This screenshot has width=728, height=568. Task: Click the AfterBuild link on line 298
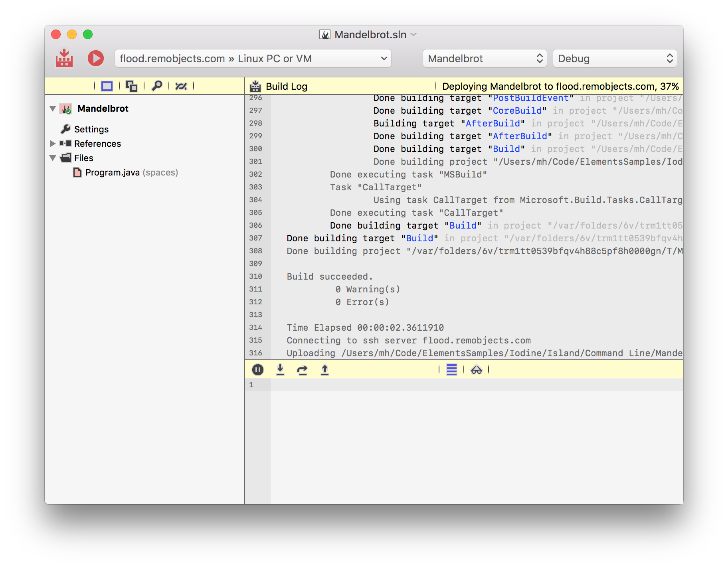tap(493, 123)
